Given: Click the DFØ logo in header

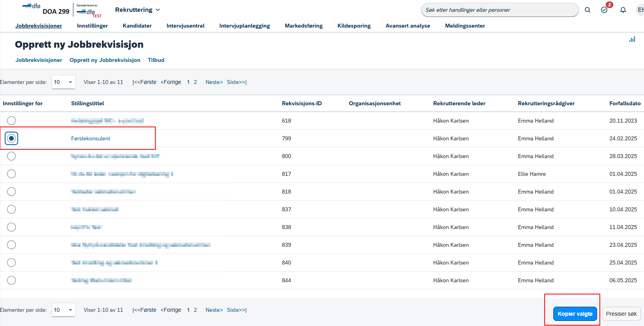Looking at the screenshot, I should [32, 6].
